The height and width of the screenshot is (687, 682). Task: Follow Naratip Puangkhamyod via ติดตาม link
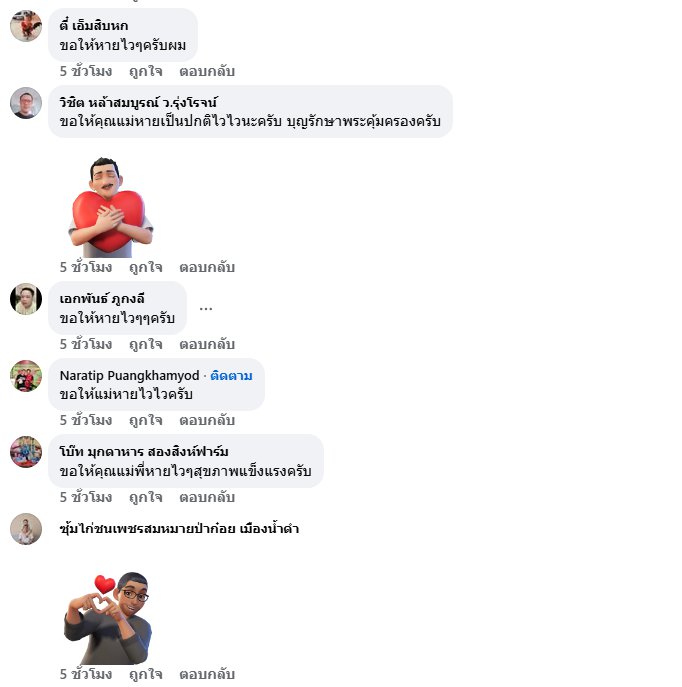231,375
